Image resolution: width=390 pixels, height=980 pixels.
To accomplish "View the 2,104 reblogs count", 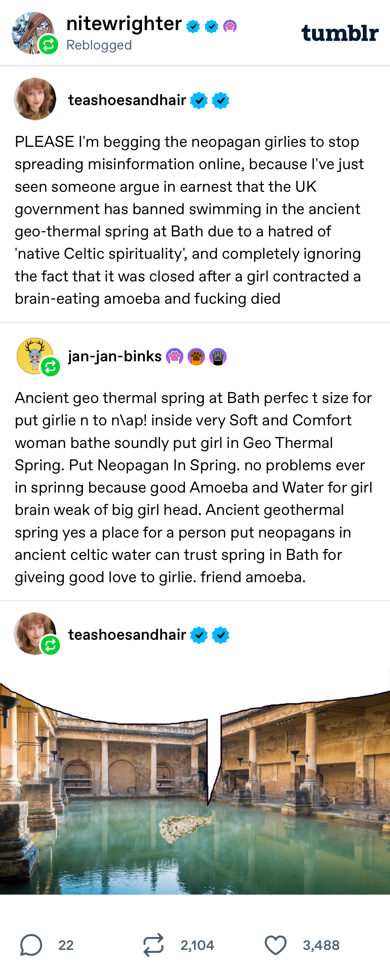I will click(197, 945).
